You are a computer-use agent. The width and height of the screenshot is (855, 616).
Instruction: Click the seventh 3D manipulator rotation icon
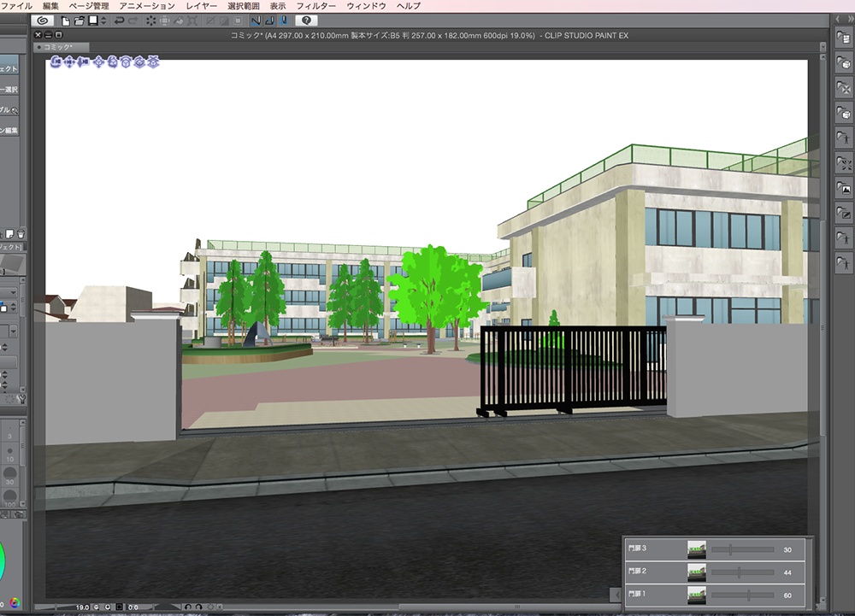tap(139, 62)
